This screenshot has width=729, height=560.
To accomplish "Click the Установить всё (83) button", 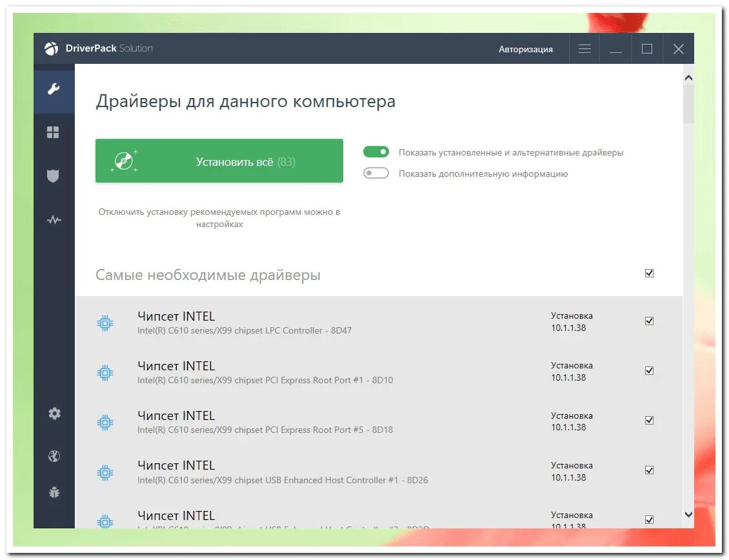I will pyautogui.click(x=219, y=161).
